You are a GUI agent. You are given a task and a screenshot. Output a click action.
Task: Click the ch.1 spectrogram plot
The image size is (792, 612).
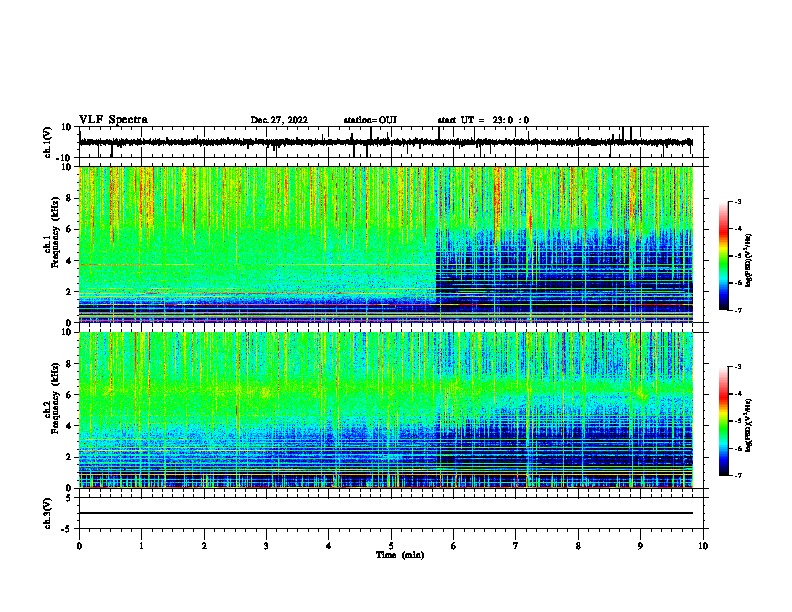tap(386, 244)
